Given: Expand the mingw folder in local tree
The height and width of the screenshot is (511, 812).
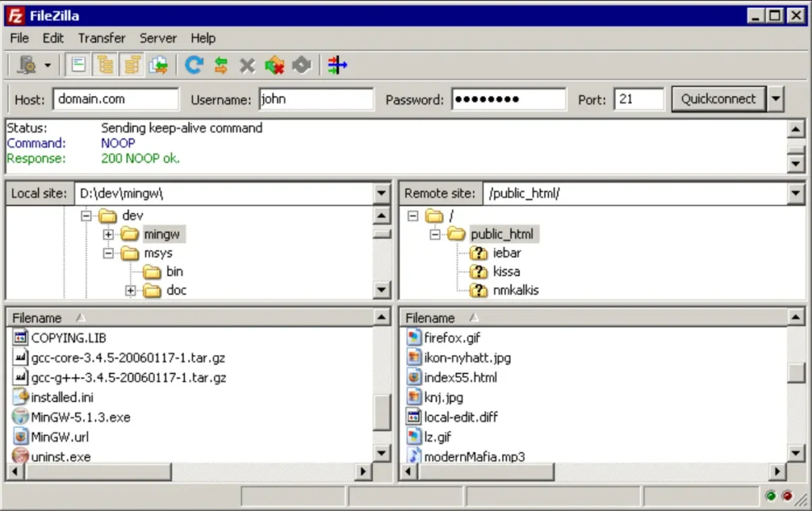Looking at the screenshot, I should tap(109, 234).
